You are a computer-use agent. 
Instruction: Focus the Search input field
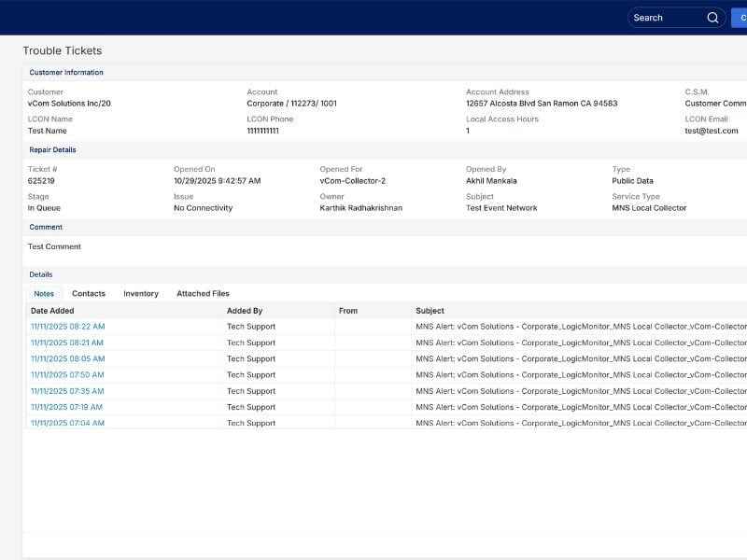pyautogui.click(x=665, y=18)
